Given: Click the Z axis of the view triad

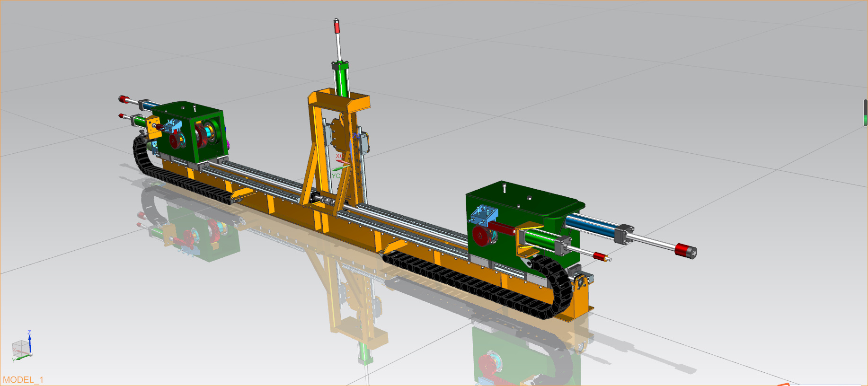Looking at the screenshot, I should pos(29,342).
